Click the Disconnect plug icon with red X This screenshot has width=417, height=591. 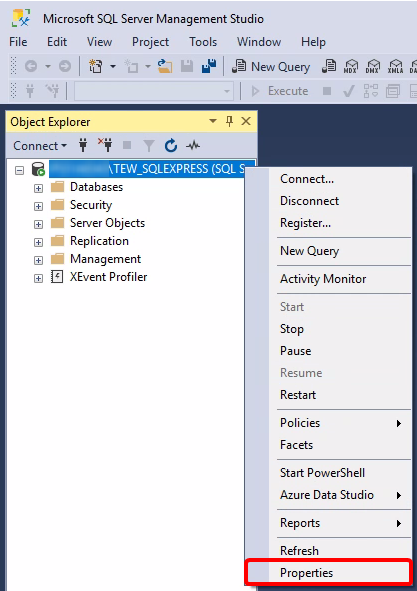pos(106,145)
